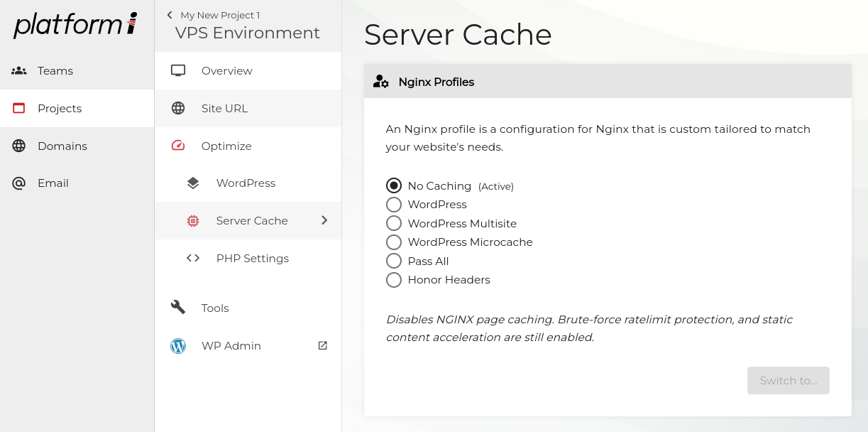Viewport: 868px width, 432px height.
Task: Click the Teams people icon
Action: coord(19,71)
